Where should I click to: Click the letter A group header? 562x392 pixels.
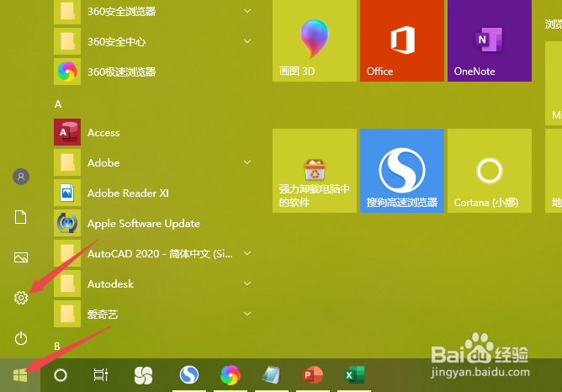58,104
